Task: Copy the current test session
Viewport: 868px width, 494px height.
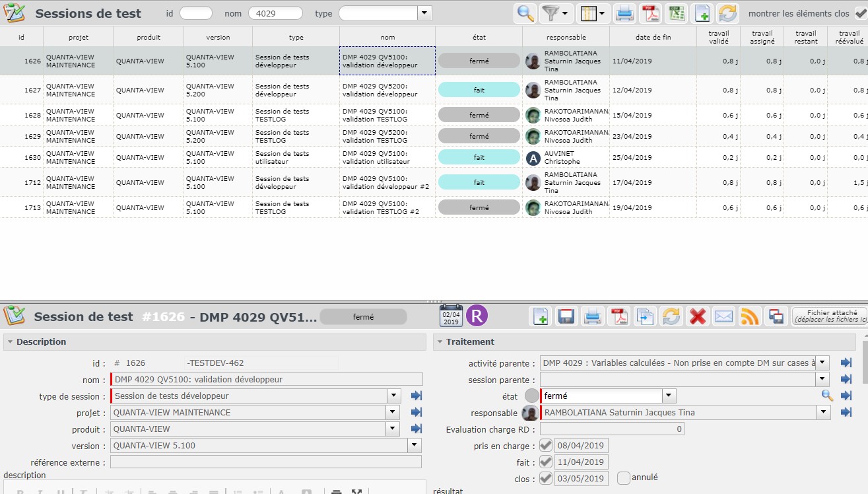Action: 645,316
